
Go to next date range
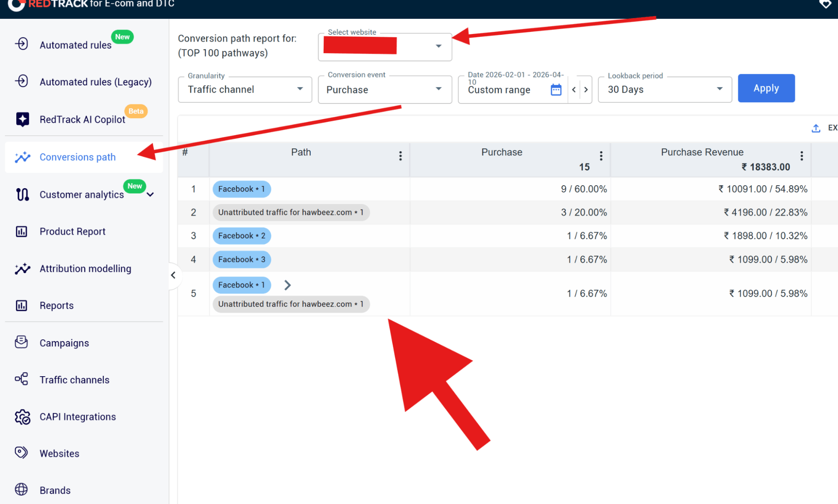[x=586, y=90]
